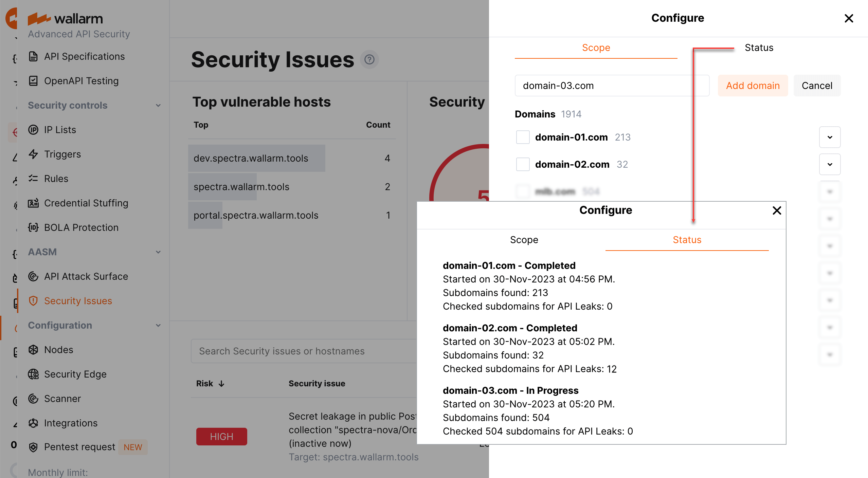Open the Nodes icon in Configuration

point(33,350)
